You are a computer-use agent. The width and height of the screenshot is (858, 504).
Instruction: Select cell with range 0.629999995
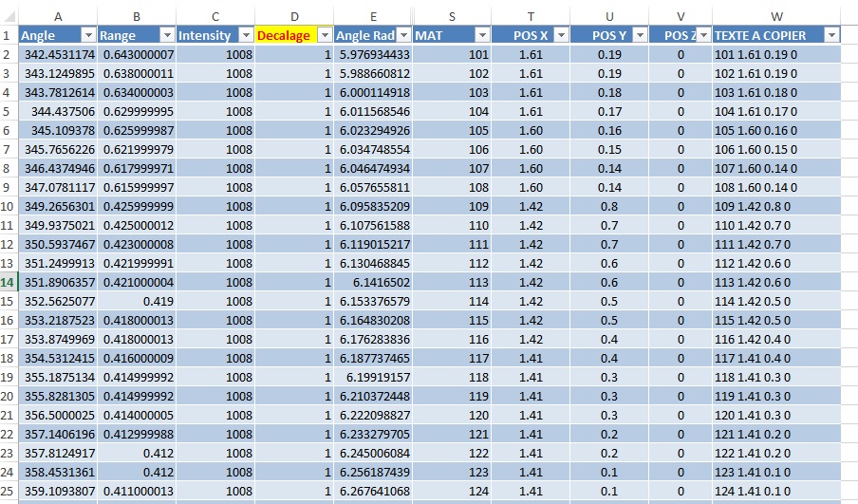tap(137, 112)
